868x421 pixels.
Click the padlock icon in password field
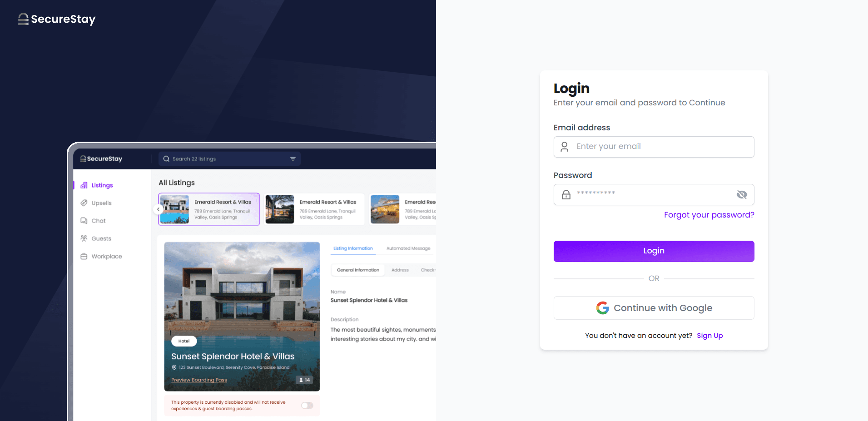pos(566,195)
